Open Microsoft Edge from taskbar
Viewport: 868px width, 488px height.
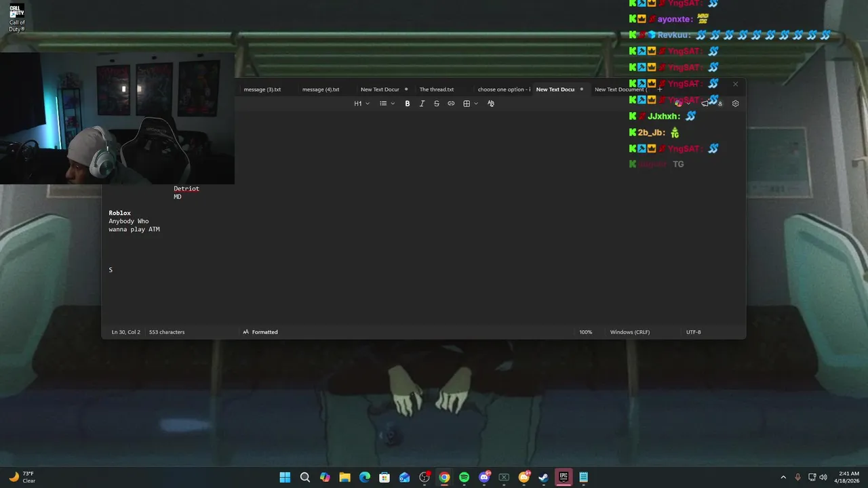click(365, 477)
